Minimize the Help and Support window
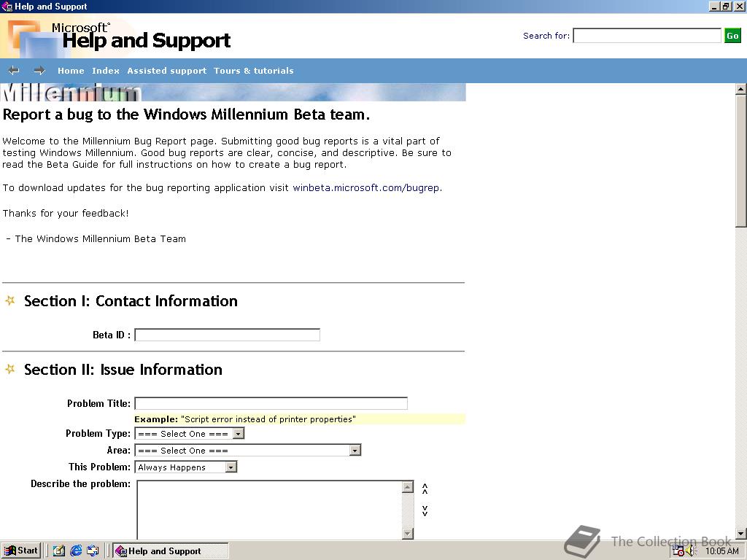Screen dimensions: 747x560 pos(714,6)
